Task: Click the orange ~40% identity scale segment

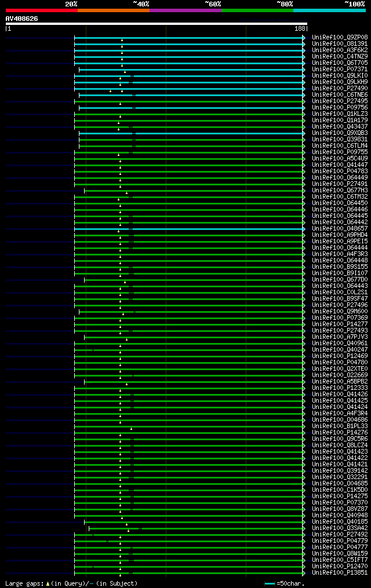Action: (114, 10)
